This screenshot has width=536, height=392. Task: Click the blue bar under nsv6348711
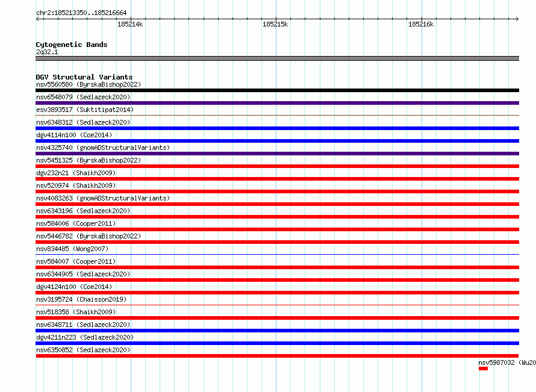click(x=277, y=331)
